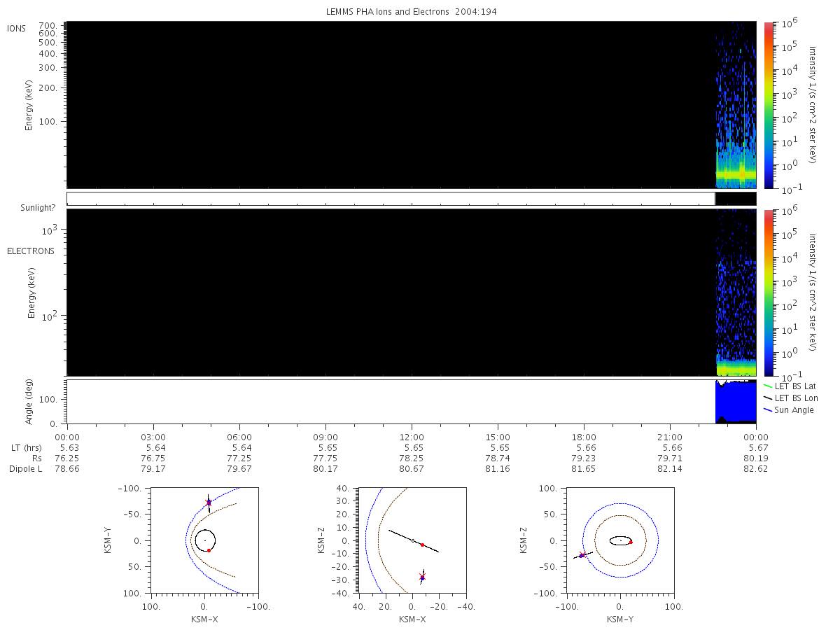Viewport: 840px width, 630px height.
Task: Click the red star marker in the KSM-X/KSM-Z plot
Action: pyautogui.click(x=422, y=576)
